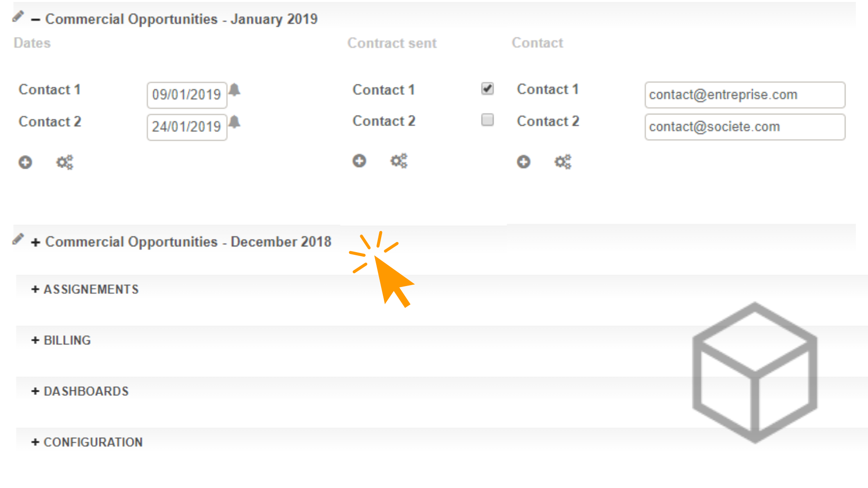Viewport: 868px width, 488px height.
Task: Click pencil icon beside January 2019 title
Action: pos(18,17)
